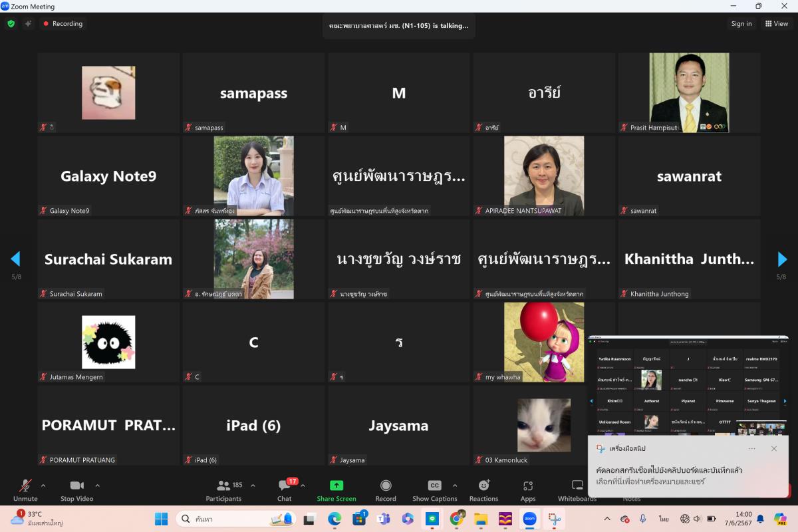Open Microsoft Teams from the taskbar

coord(384,519)
